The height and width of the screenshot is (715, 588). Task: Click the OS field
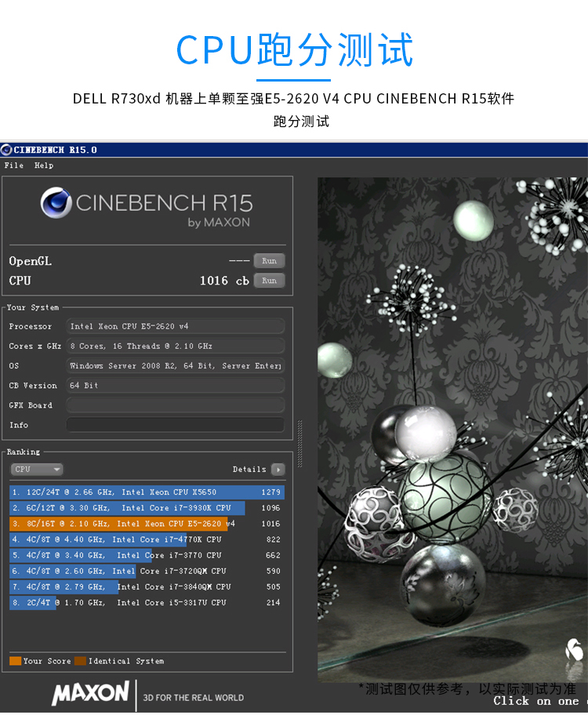pyautogui.click(x=176, y=365)
